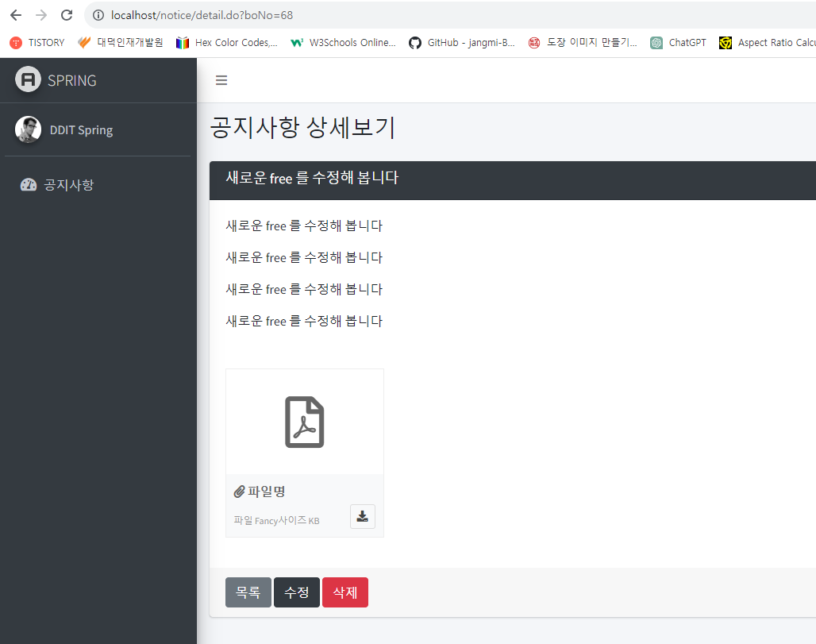
Task: Open the Hex Color Codes bookmark
Action: click(227, 43)
